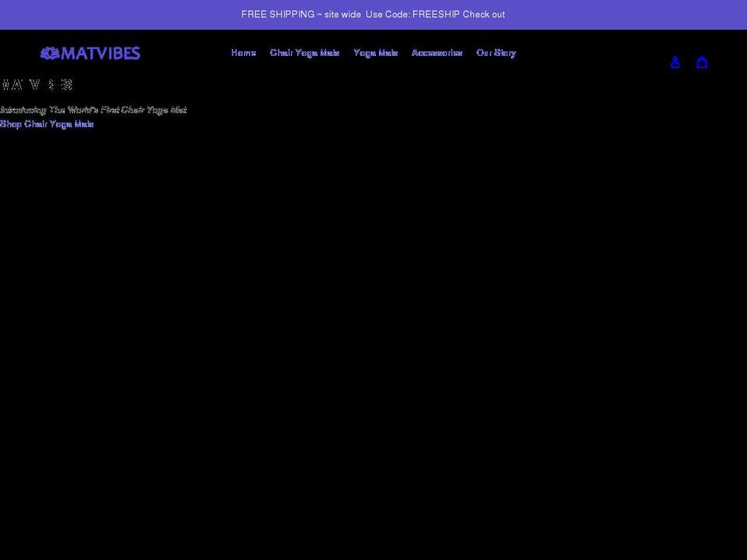The width and height of the screenshot is (747, 560).
Task: Open the Yoga Mats navigation item
Action: (x=375, y=53)
